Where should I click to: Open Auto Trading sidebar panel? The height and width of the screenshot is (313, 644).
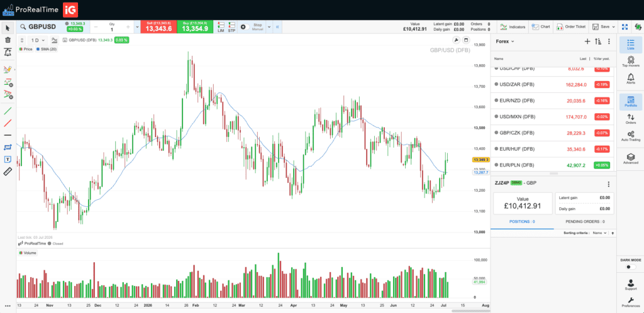pyautogui.click(x=630, y=136)
